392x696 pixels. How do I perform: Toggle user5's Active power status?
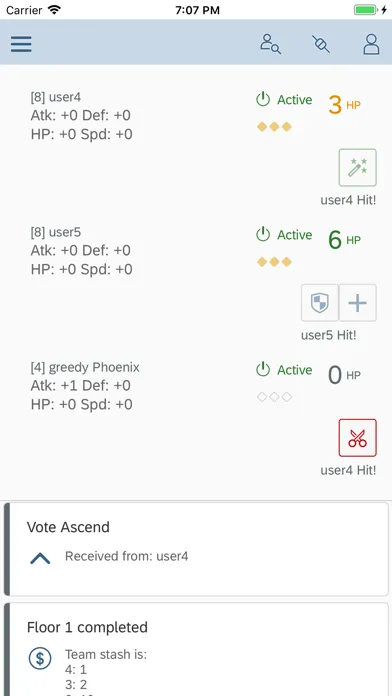tap(284, 235)
